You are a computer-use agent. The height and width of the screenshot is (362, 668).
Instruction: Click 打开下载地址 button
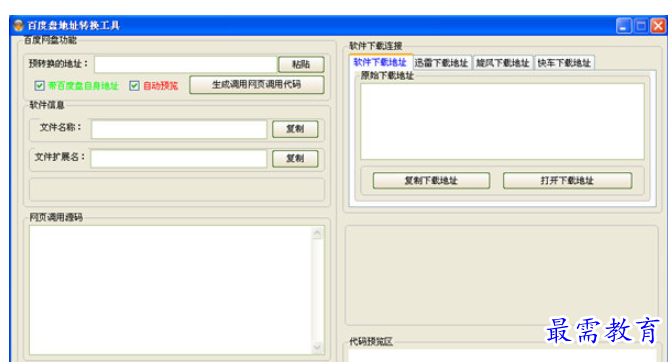567,181
